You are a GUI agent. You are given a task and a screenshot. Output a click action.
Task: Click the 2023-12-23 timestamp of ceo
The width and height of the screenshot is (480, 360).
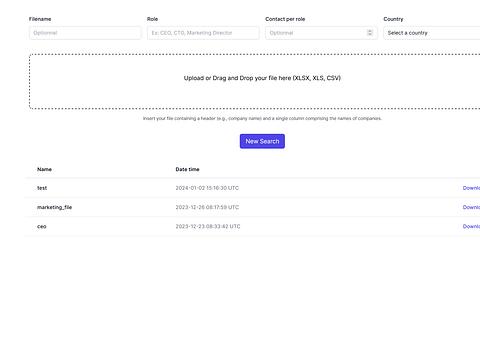tap(208, 226)
